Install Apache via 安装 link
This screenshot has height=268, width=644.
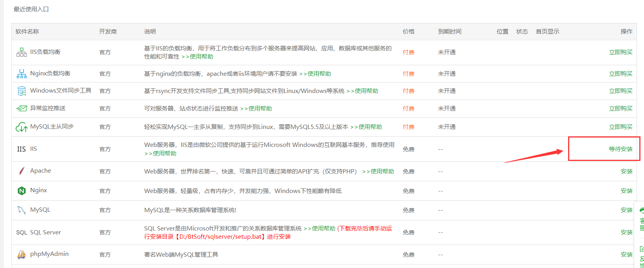626,171
